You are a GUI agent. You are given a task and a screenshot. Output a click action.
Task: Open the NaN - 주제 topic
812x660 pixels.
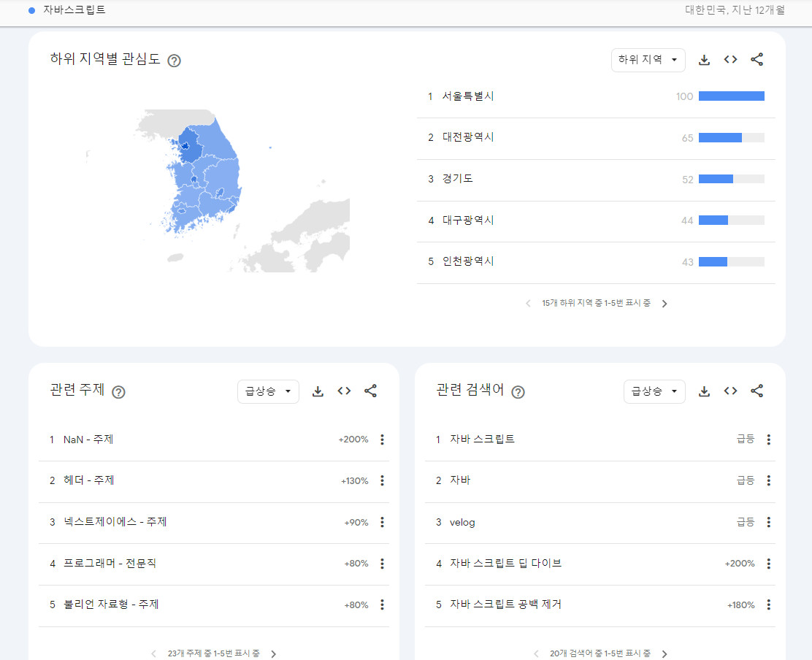tap(88, 440)
